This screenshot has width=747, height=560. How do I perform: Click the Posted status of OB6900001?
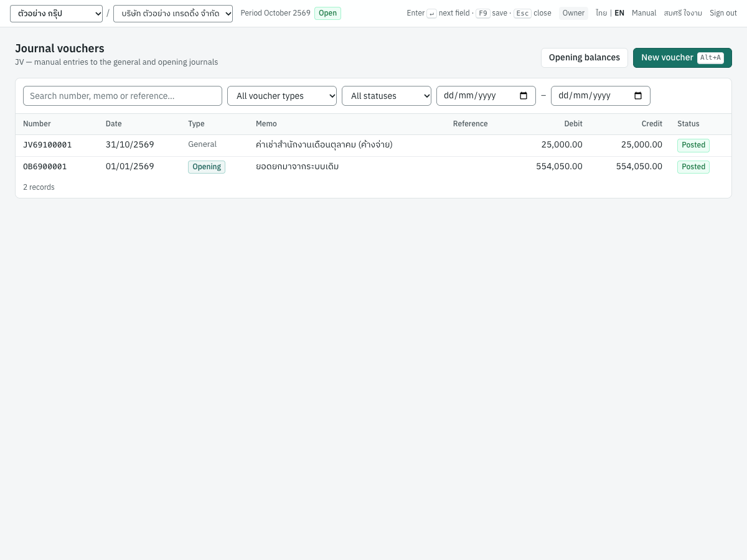tap(693, 167)
